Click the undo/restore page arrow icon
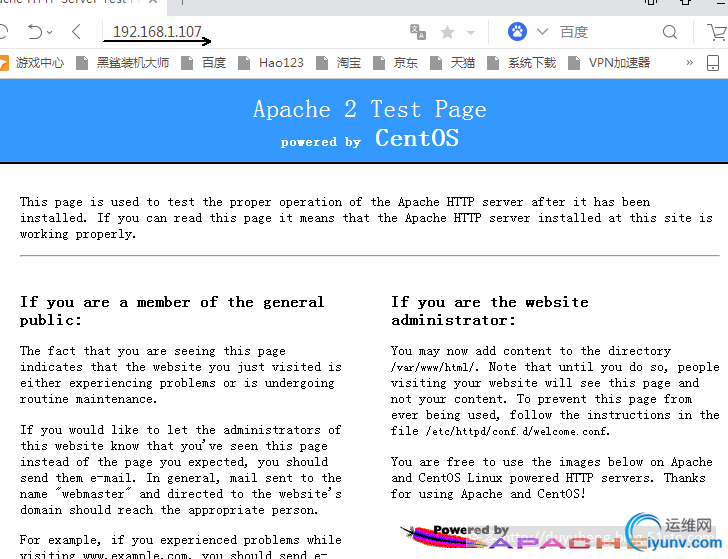 (35, 32)
